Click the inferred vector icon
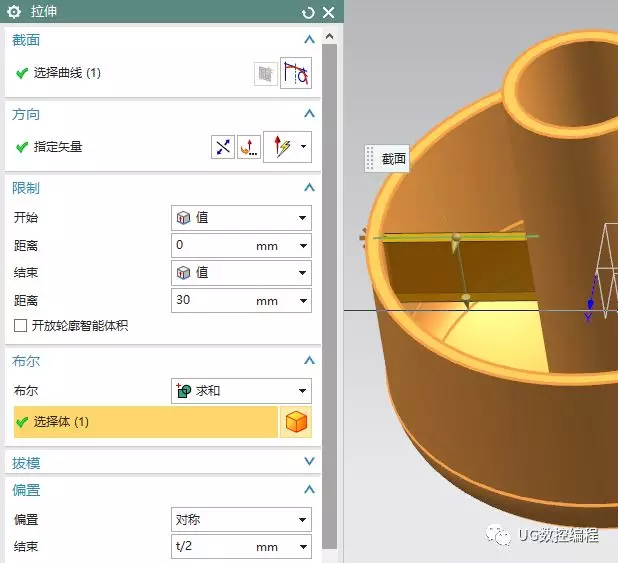This screenshot has width=618, height=563. (x=282, y=147)
